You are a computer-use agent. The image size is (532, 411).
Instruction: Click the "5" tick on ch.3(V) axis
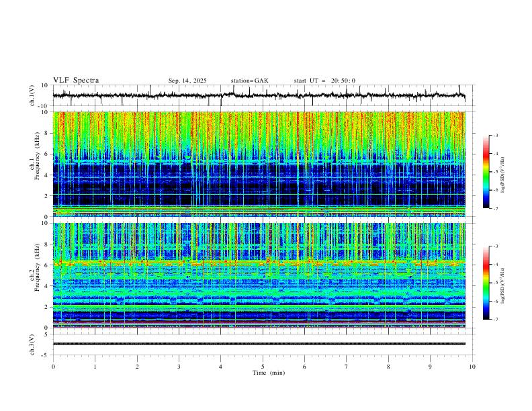(x=46, y=334)
